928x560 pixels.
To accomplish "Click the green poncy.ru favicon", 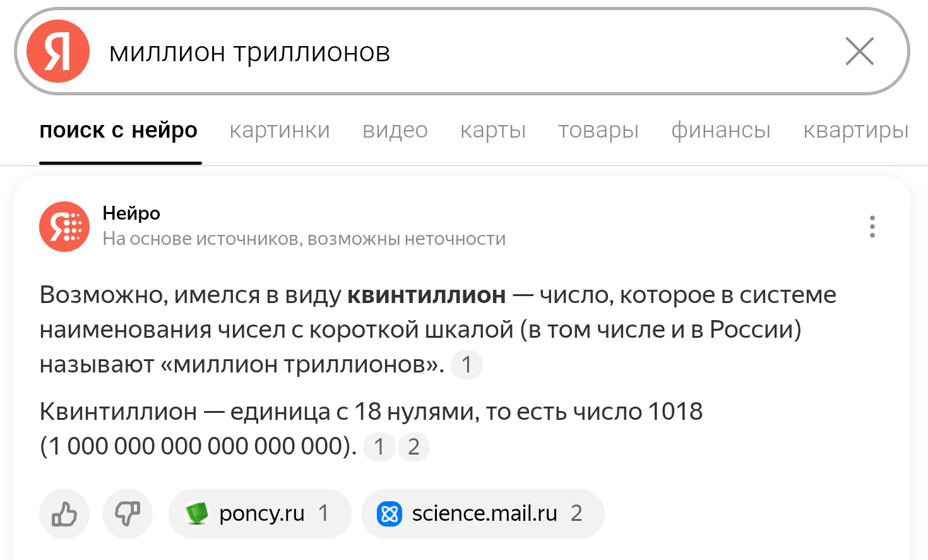I will point(197,513).
